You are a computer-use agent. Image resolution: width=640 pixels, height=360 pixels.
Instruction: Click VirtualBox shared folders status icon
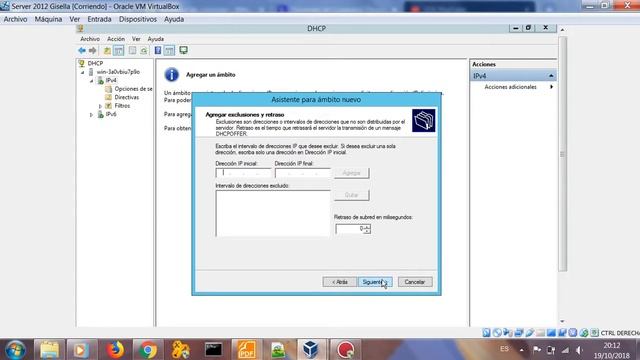pos(540,333)
